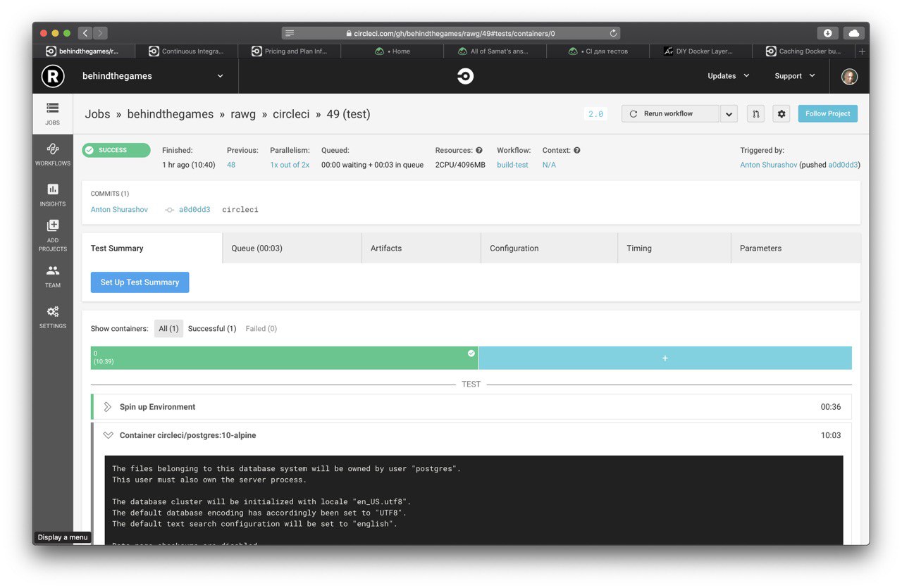
Task: Open Insights in the sidebar
Action: pos(53,195)
